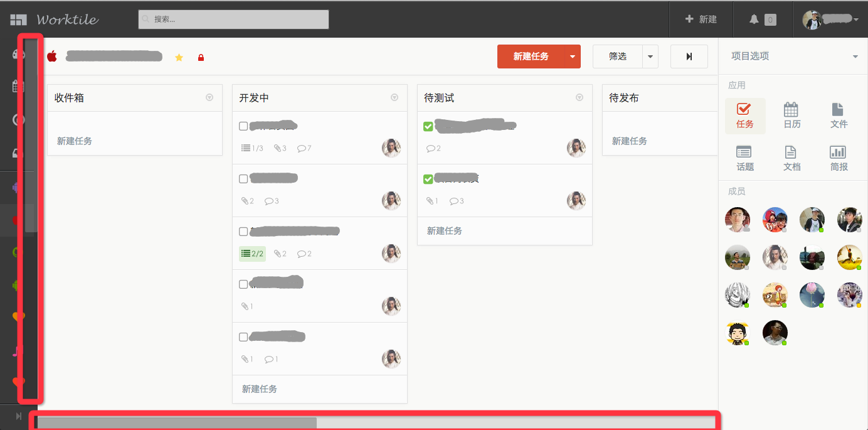868x430 pixels.
Task: Open the 文档 documents app
Action: (x=791, y=159)
